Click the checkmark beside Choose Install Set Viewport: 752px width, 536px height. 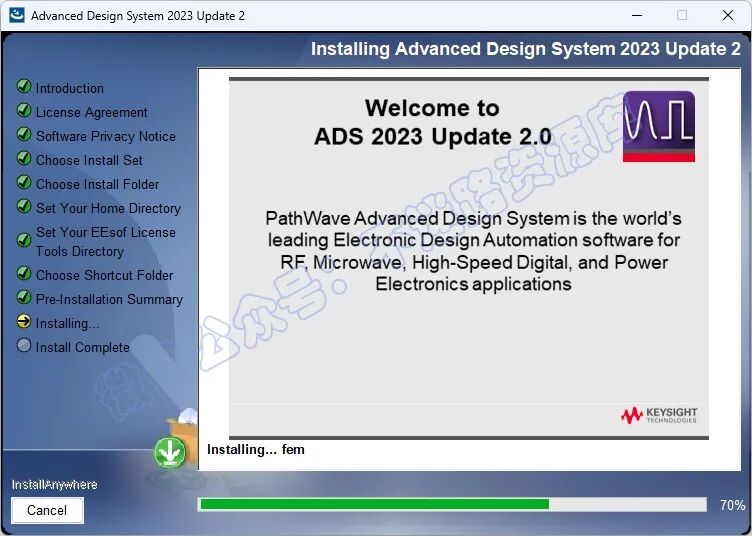(24, 158)
